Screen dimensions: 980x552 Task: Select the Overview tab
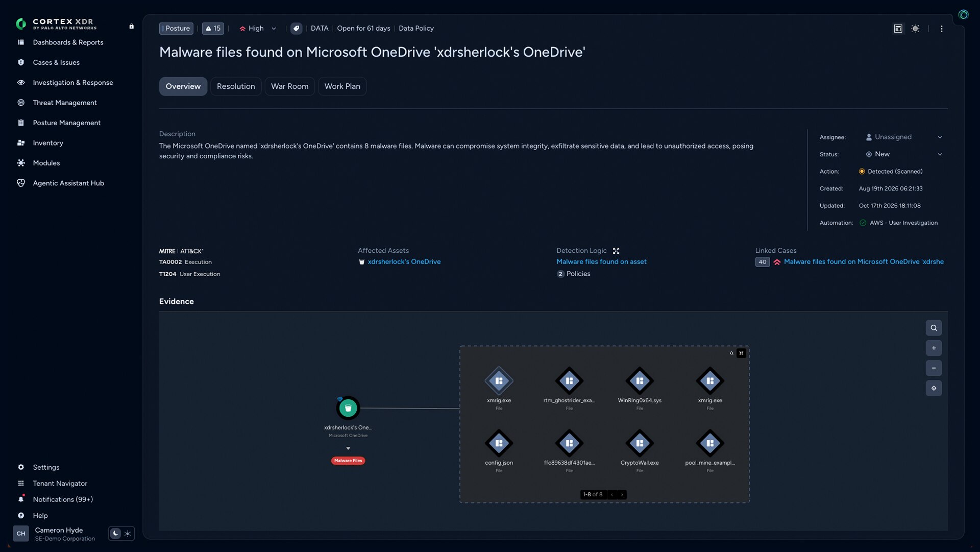click(x=183, y=86)
